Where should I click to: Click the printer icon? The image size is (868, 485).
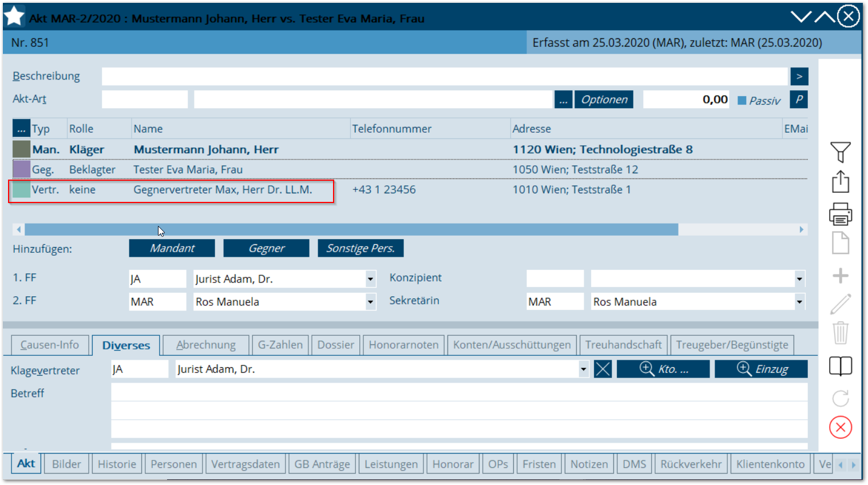(841, 214)
